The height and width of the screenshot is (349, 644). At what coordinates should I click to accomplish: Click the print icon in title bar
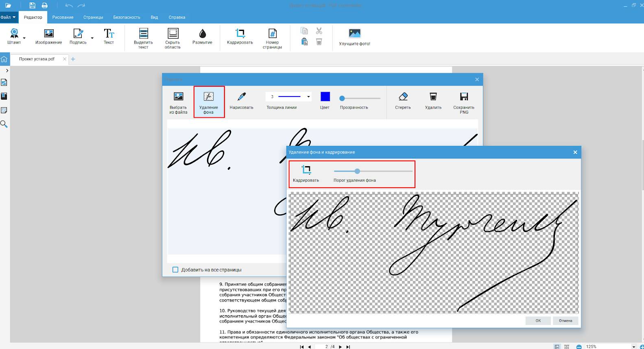[x=45, y=6]
